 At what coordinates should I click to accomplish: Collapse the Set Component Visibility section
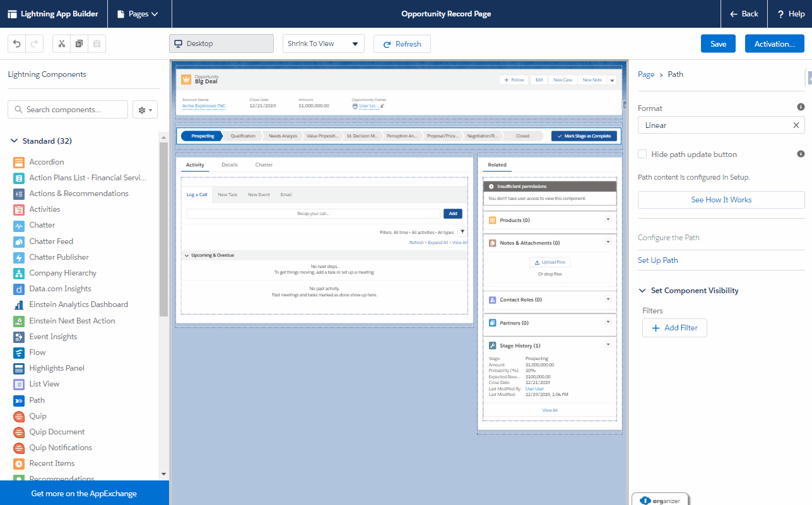click(643, 291)
